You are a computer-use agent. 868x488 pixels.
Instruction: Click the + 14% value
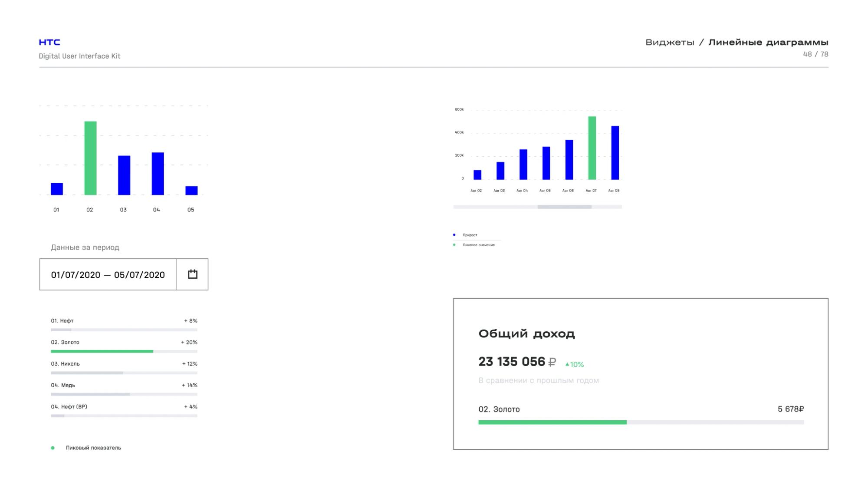click(190, 385)
